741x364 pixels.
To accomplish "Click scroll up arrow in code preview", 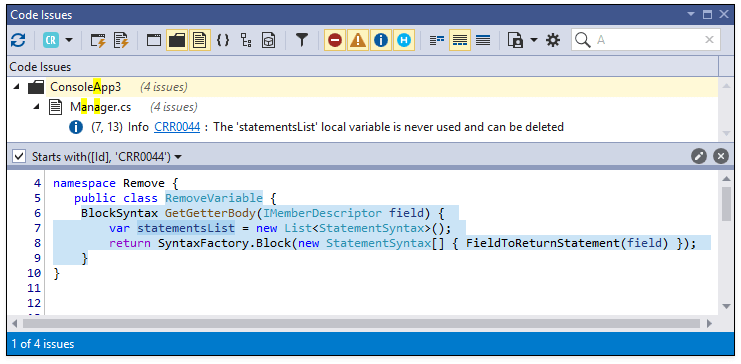I will tap(726, 178).
